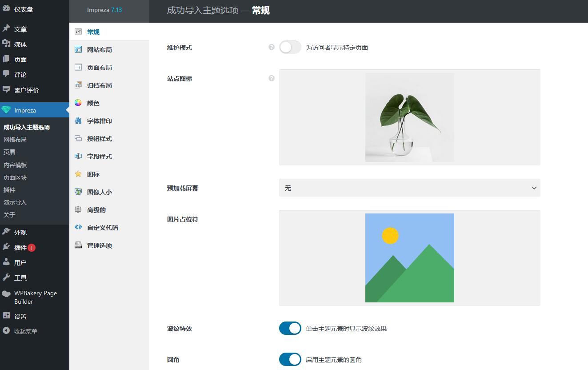Click the 单击主题元素时显示波纹效果 label
Image resolution: width=588 pixels, height=370 pixels.
click(346, 329)
